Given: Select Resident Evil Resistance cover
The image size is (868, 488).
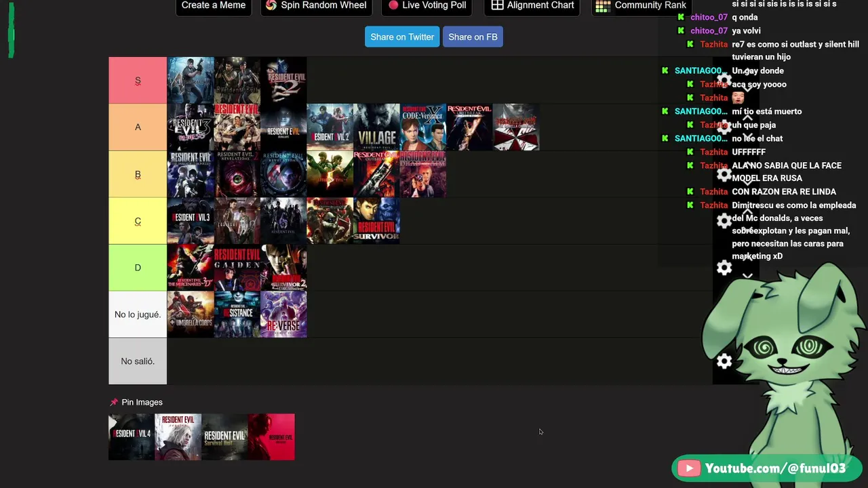Looking at the screenshot, I should [237, 314].
